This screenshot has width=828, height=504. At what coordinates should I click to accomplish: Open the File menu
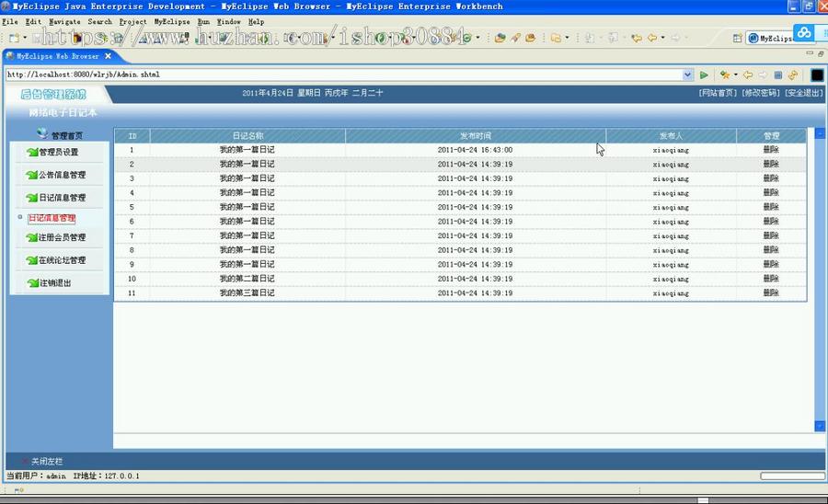[x=10, y=22]
